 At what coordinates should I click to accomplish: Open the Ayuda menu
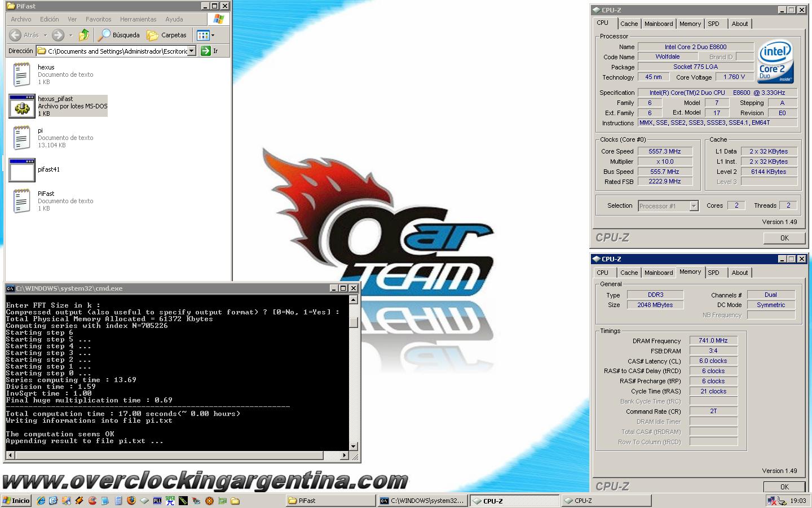point(174,19)
